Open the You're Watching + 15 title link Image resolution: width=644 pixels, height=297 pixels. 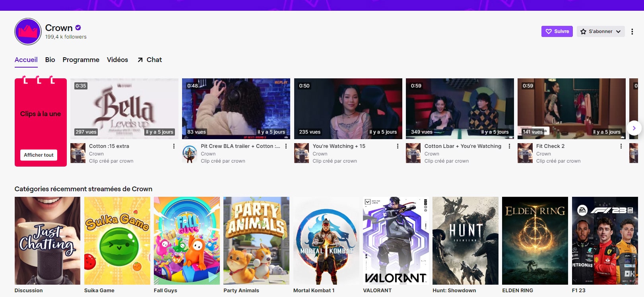tap(339, 146)
